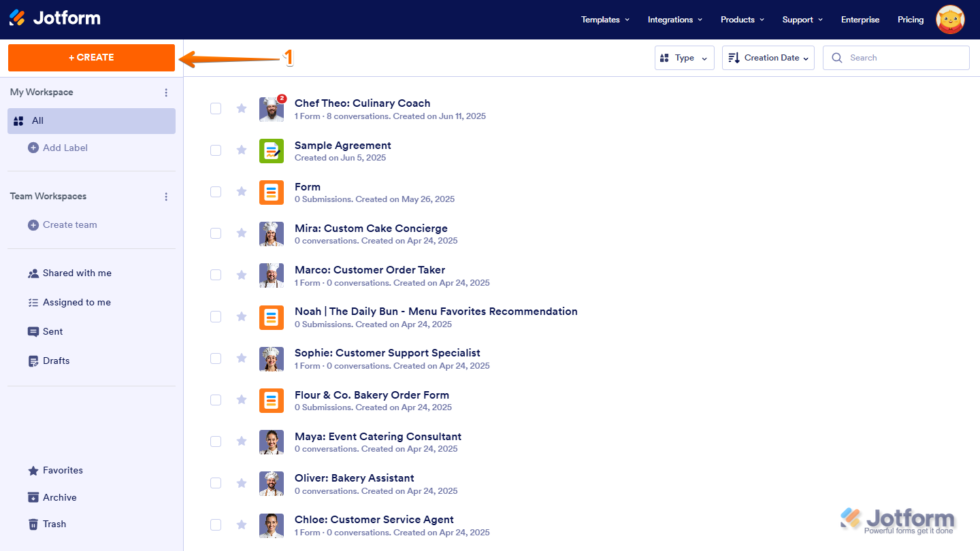Star the Mira: Custom Cake Concierge item

point(242,233)
